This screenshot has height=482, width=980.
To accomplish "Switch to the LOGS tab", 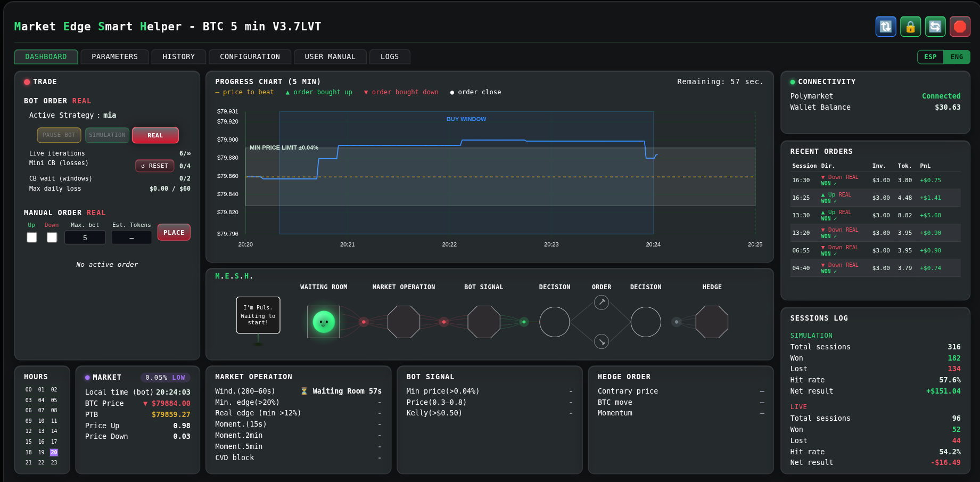I will pyautogui.click(x=390, y=57).
